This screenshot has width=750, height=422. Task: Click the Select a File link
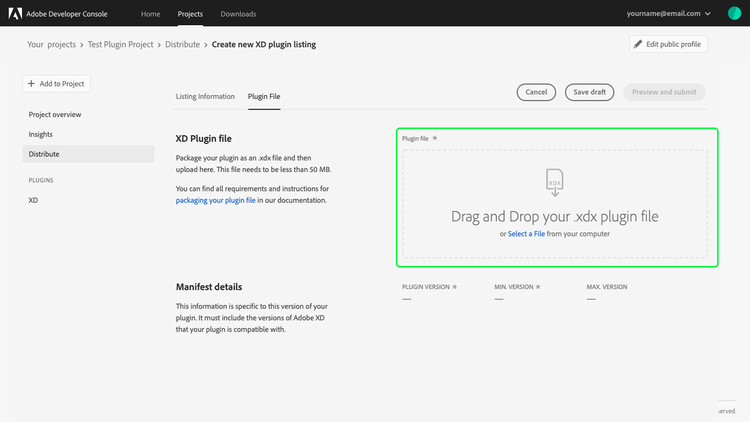[x=526, y=233]
